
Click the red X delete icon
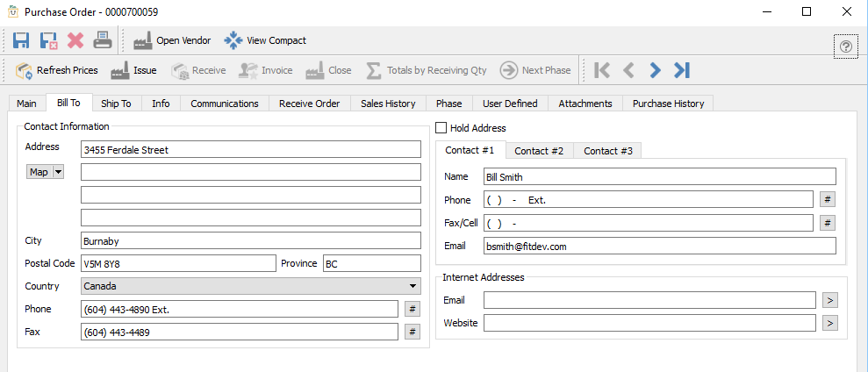point(75,40)
